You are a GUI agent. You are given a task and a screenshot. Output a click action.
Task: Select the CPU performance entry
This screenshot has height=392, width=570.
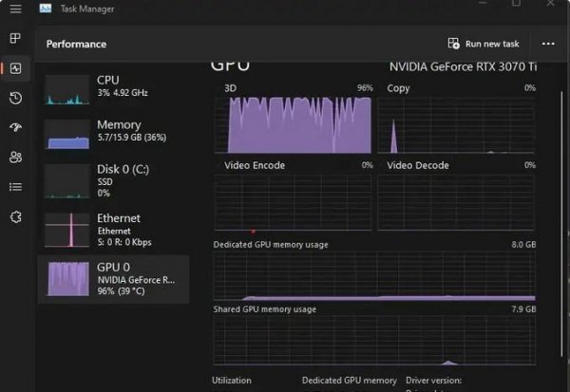click(x=114, y=90)
